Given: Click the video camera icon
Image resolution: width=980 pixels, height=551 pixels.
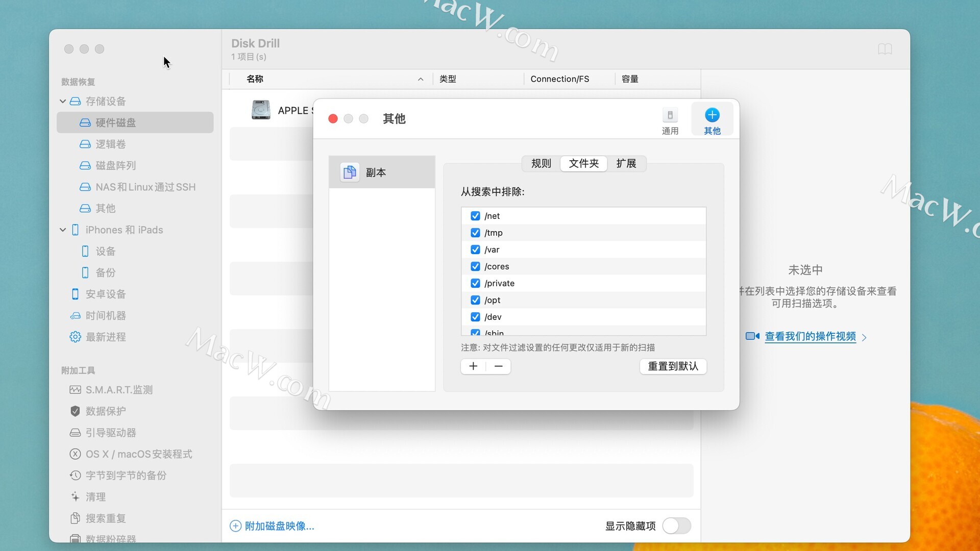Looking at the screenshot, I should pyautogui.click(x=752, y=336).
